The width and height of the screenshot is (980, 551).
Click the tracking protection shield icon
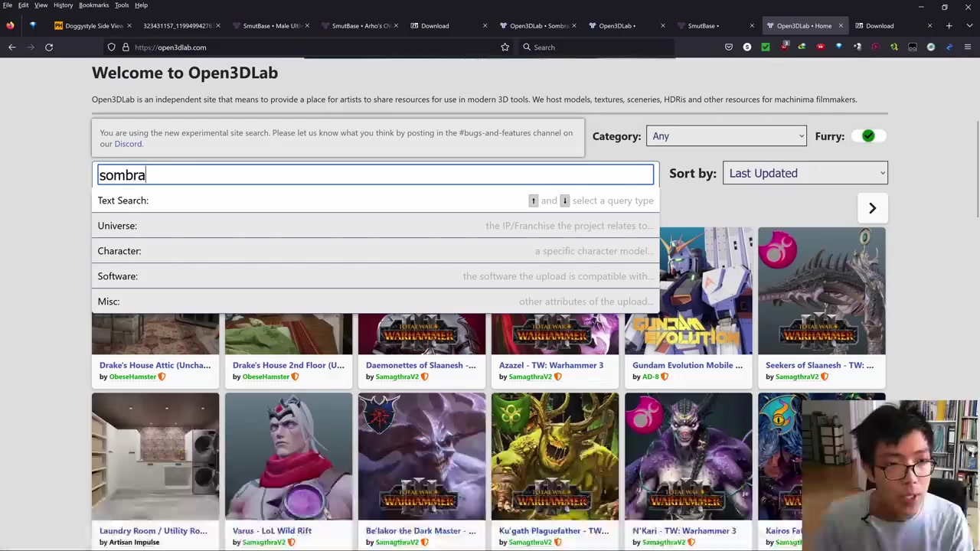[x=112, y=47]
